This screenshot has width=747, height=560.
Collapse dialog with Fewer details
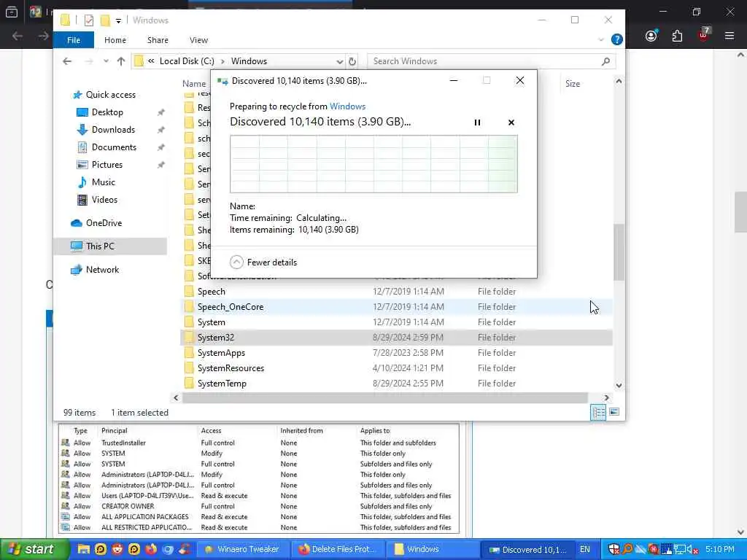[263, 262]
